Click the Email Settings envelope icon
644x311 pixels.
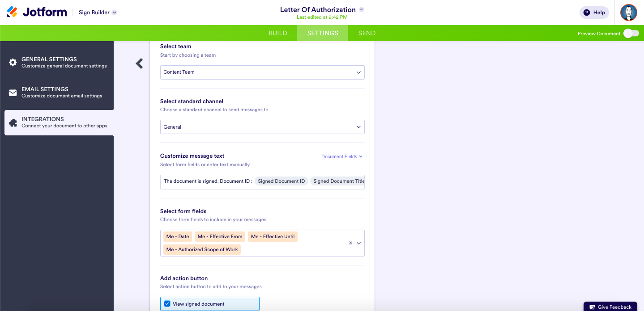pos(13,92)
